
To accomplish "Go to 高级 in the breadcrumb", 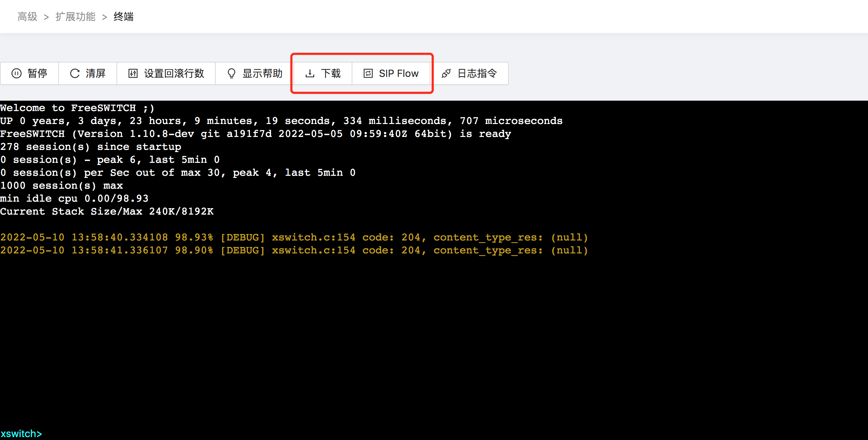I will click(x=27, y=17).
